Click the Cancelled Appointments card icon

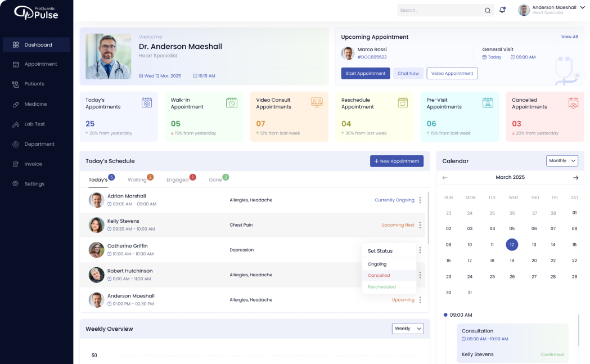(573, 103)
